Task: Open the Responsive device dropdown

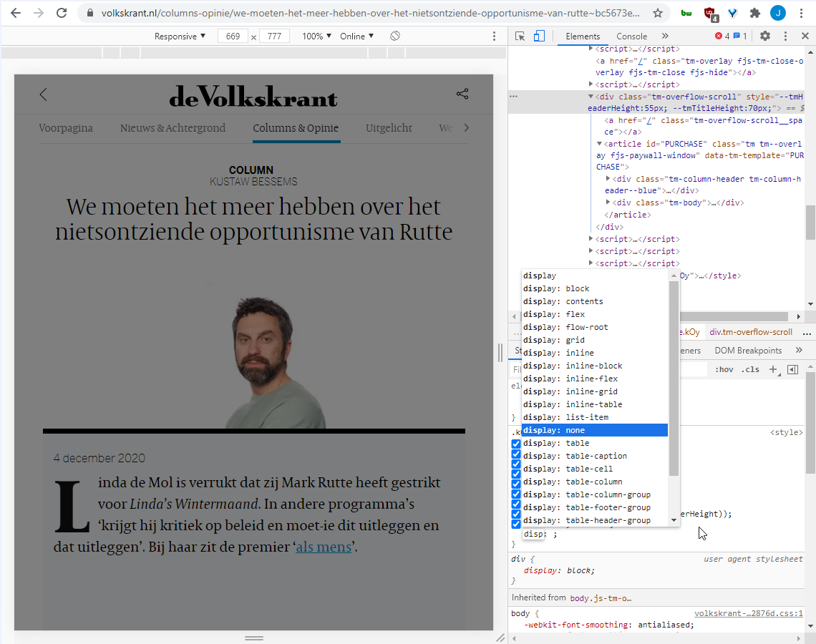Action: pyautogui.click(x=180, y=36)
